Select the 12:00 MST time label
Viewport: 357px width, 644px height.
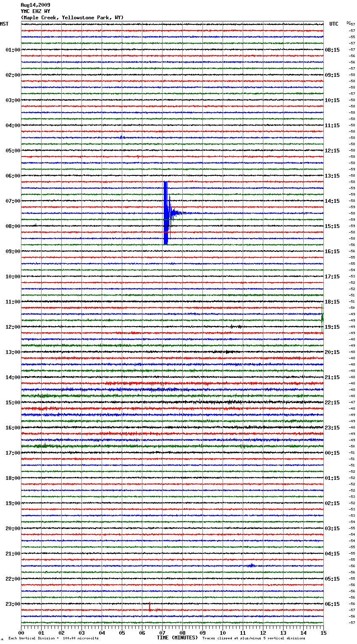pyautogui.click(x=13, y=327)
